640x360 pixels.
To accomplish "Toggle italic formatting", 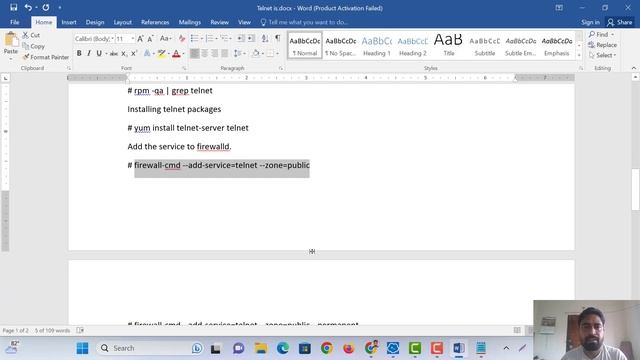I will point(89,53).
